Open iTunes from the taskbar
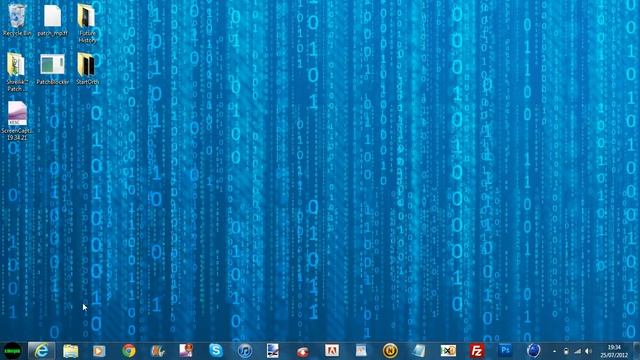The height and width of the screenshot is (360, 640). (x=244, y=351)
